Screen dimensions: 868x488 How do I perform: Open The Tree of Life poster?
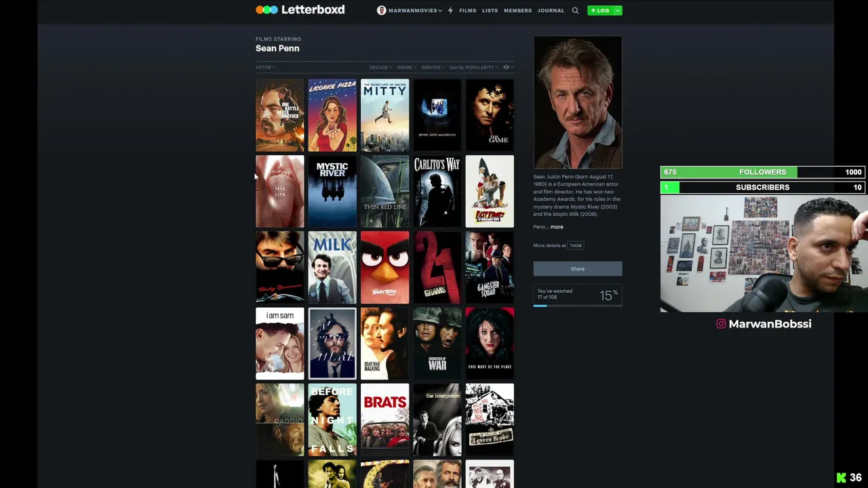pyautogui.click(x=279, y=191)
